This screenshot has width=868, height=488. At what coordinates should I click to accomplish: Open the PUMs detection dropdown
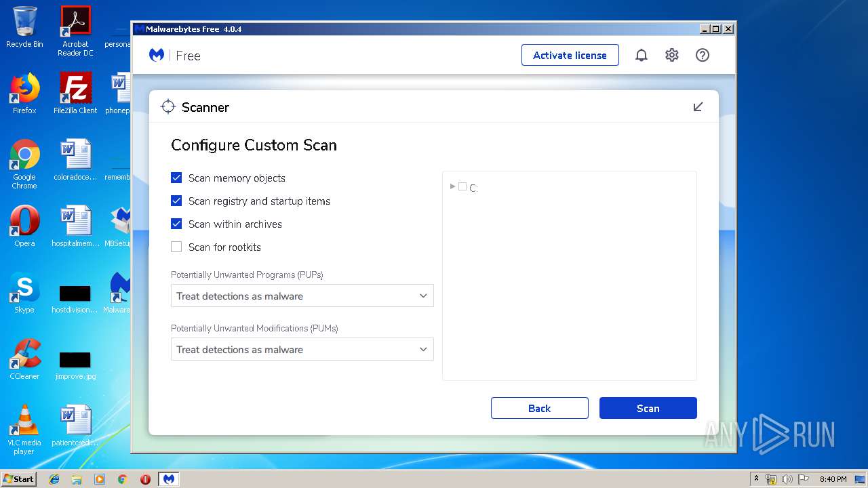pyautogui.click(x=302, y=349)
